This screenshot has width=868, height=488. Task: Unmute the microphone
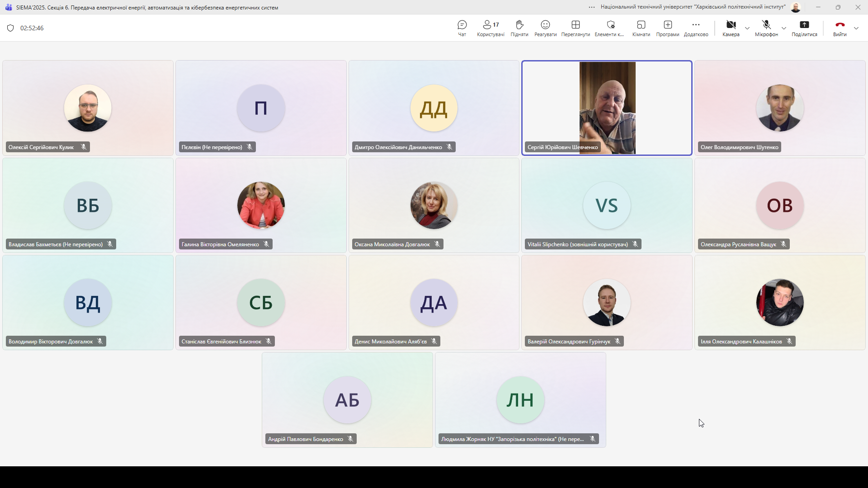click(766, 28)
